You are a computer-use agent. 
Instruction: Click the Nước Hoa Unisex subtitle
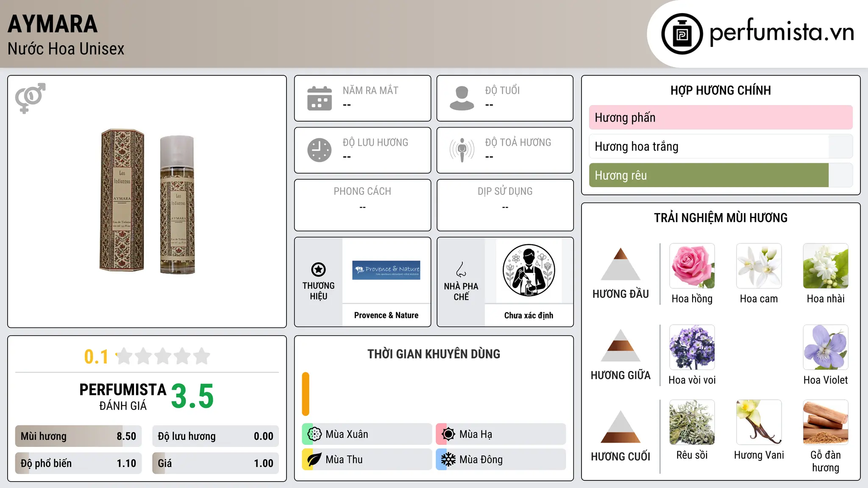click(x=66, y=49)
